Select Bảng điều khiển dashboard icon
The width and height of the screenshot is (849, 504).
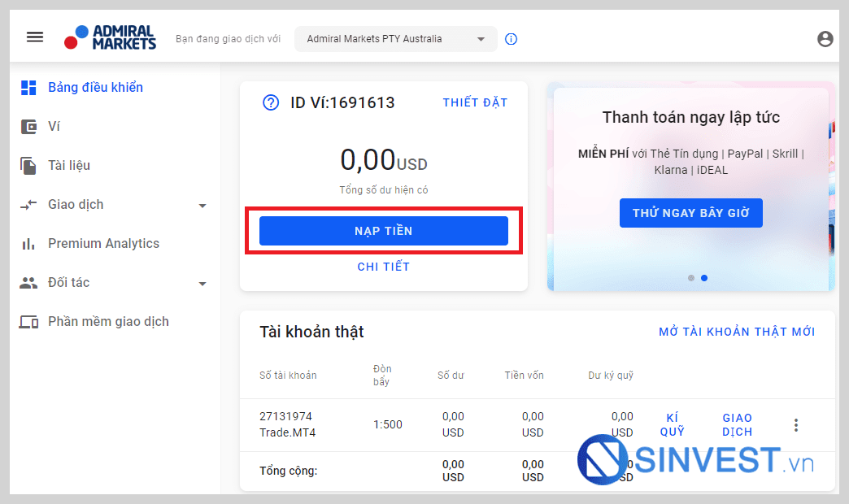[28, 88]
